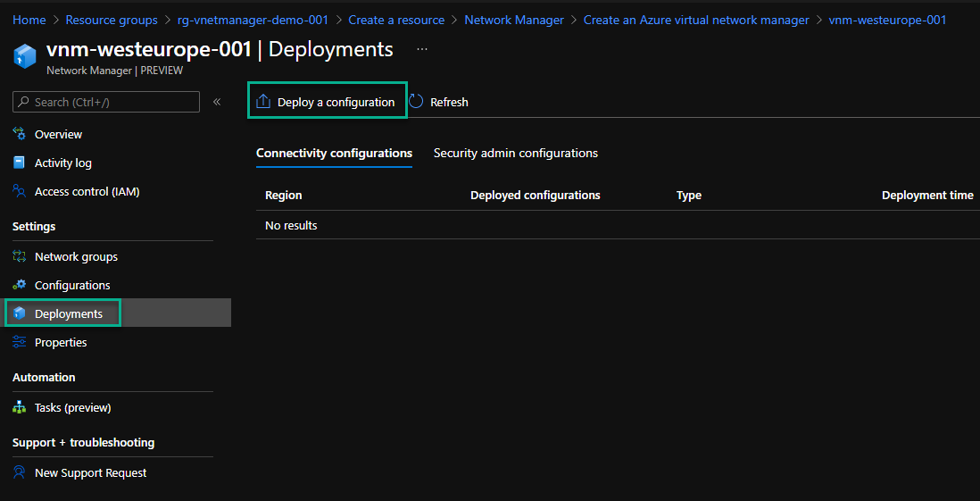980x501 pixels.
Task: Click the Network Manager resource icon
Action: (x=25, y=55)
